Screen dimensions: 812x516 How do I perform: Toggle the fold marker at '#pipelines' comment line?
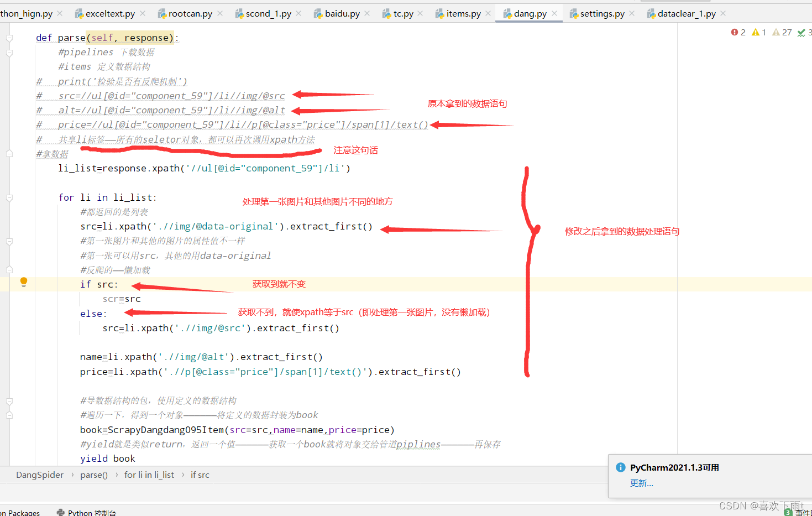pyautogui.click(x=9, y=53)
